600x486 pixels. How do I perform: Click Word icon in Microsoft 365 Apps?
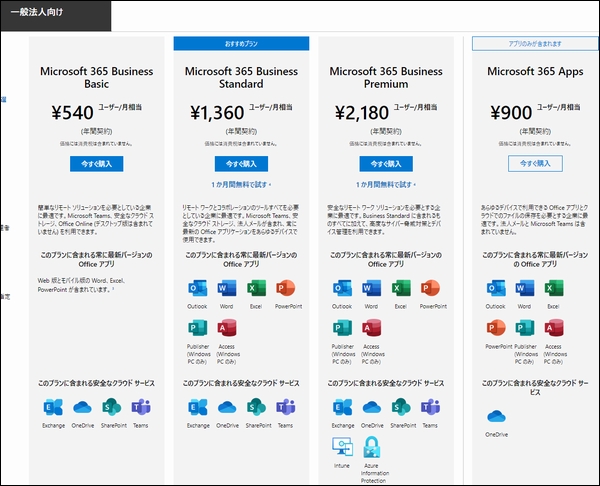tap(525, 289)
